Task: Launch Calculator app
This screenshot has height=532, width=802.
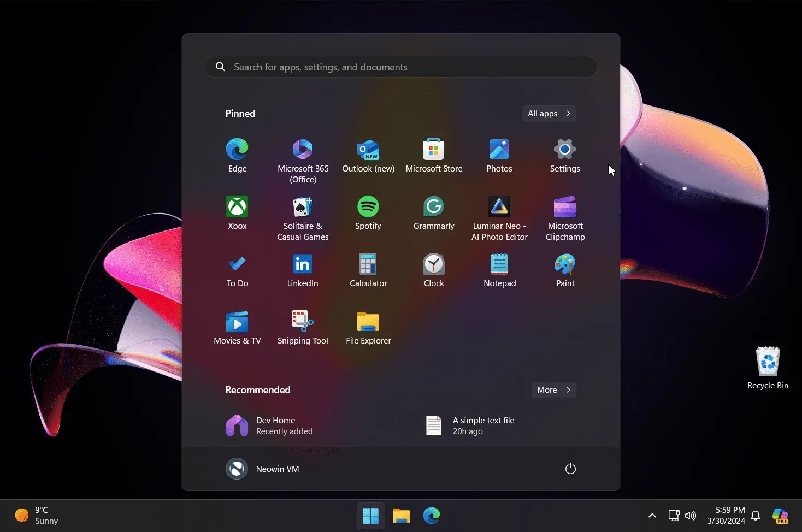Action: (x=368, y=271)
